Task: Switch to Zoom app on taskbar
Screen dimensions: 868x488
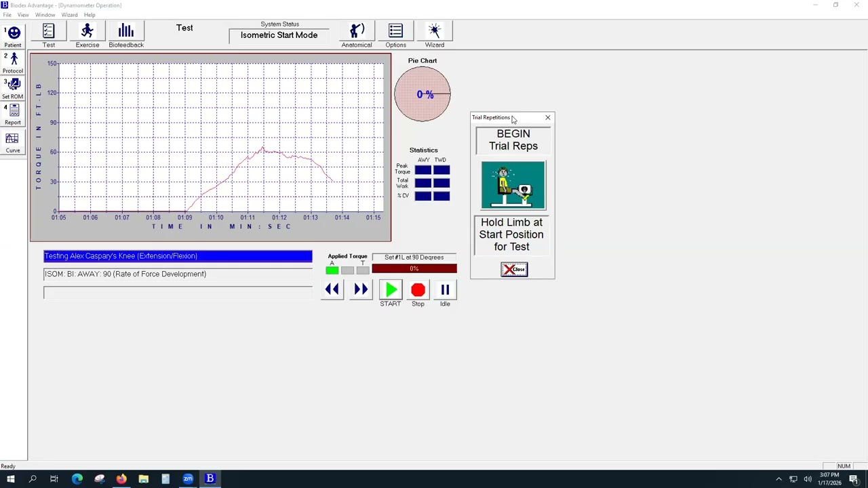Action: pos(188,479)
